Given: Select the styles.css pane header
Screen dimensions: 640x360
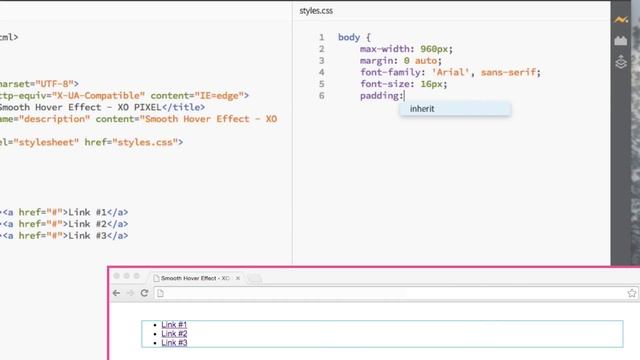Looking at the screenshot, I should (x=316, y=11).
